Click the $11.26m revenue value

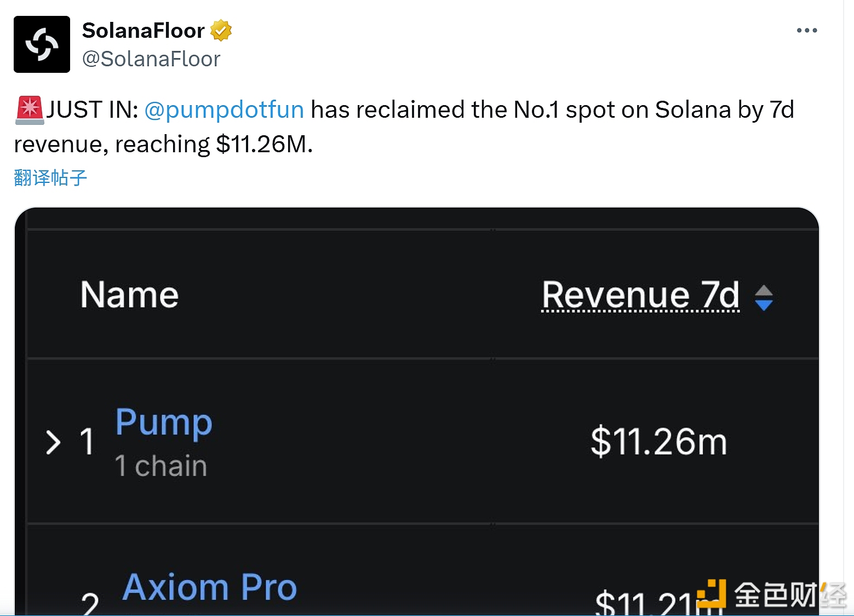658,441
